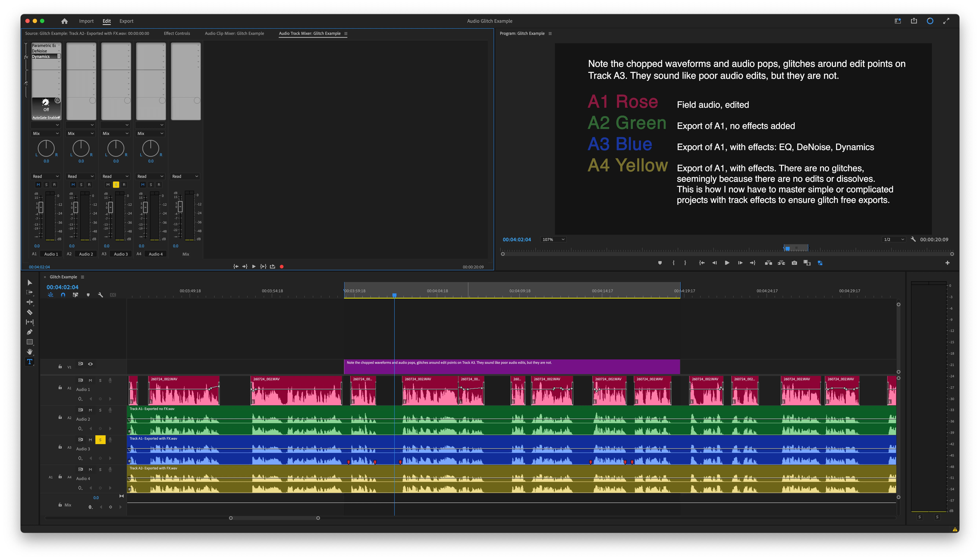Open playback resolution 1/2 dropdown

(893, 240)
